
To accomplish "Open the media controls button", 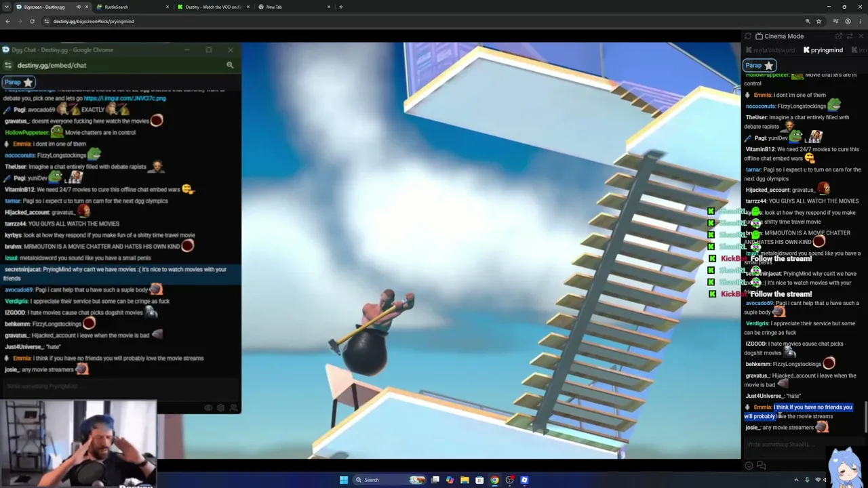I will pos(835,21).
